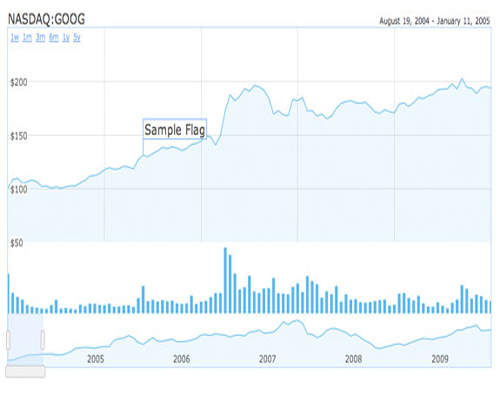The width and height of the screenshot is (500, 400).
Task: Select the 3m time range link
Action: [x=41, y=38]
